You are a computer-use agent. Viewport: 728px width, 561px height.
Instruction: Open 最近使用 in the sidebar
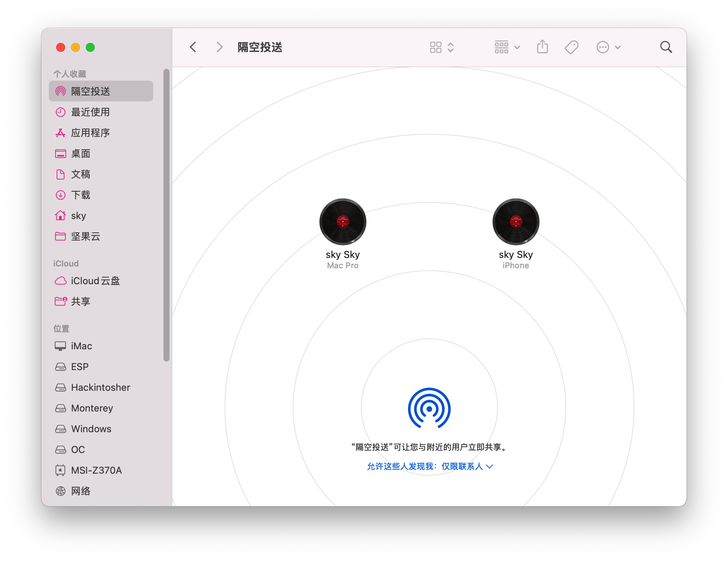point(90,112)
